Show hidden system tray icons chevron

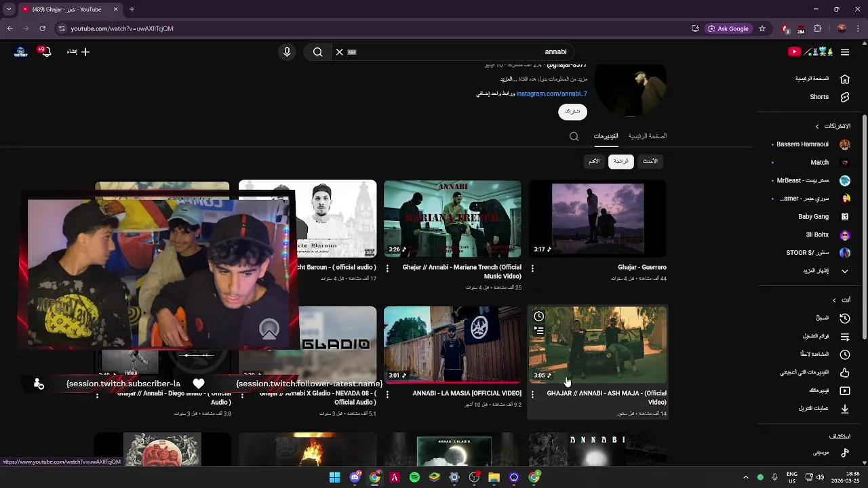tap(745, 477)
